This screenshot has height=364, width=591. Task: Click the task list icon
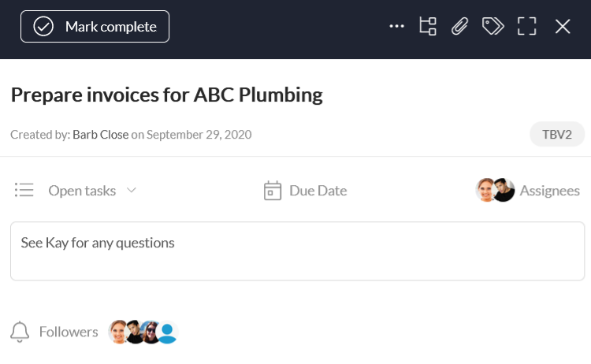(x=24, y=191)
